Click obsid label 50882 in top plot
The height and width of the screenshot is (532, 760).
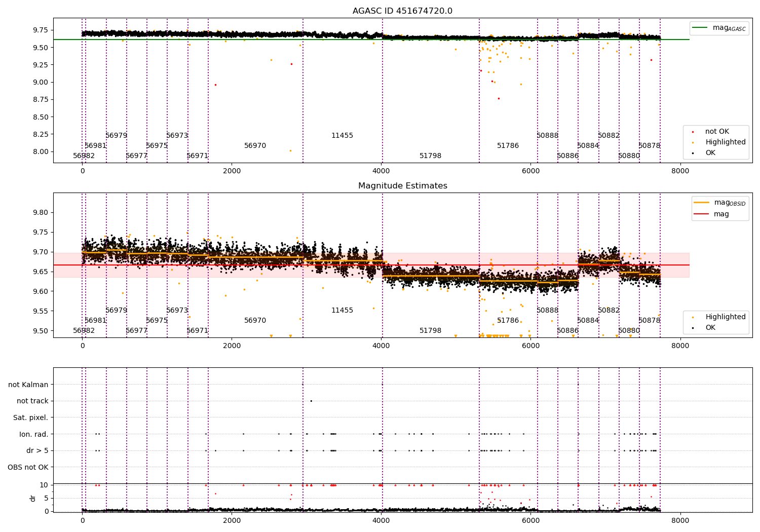click(609, 136)
